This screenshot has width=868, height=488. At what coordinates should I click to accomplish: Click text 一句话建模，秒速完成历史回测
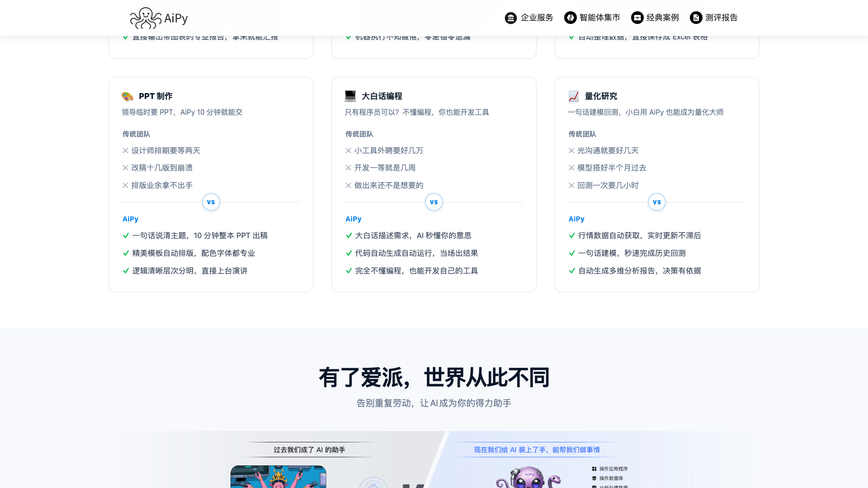tap(632, 253)
